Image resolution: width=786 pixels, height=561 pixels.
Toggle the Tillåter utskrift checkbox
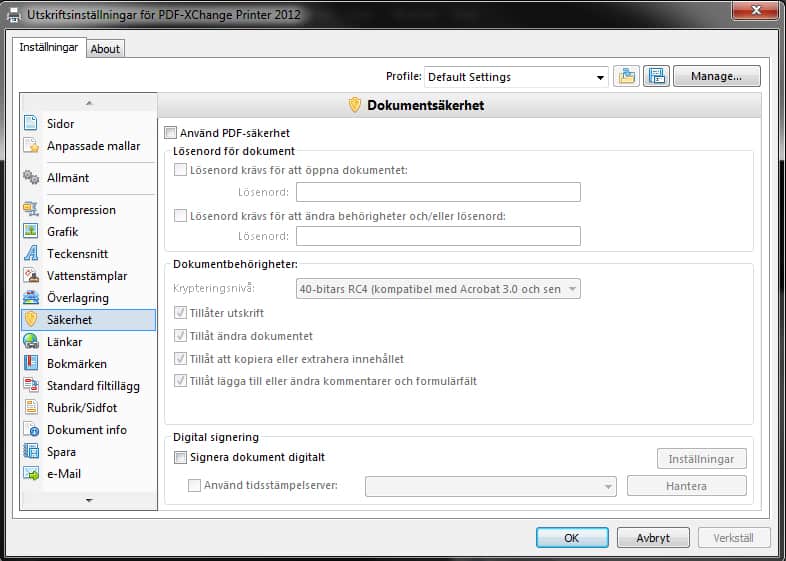point(180,313)
